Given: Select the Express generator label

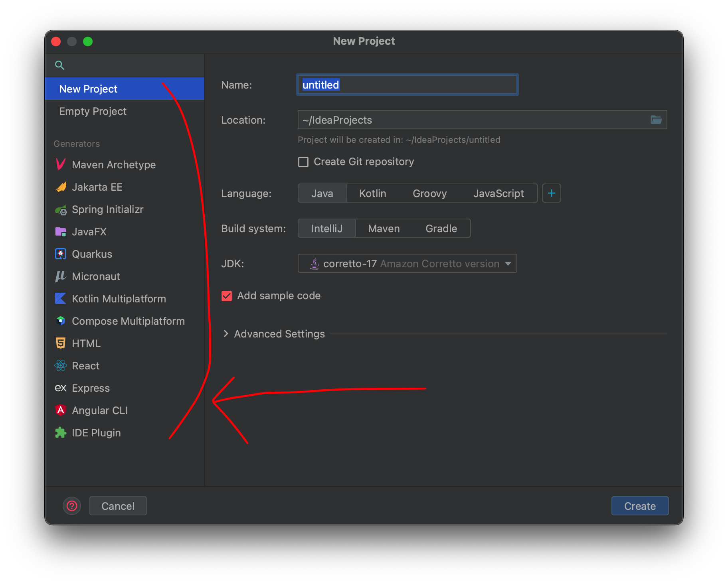Looking at the screenshot, I should pos(91,388).
